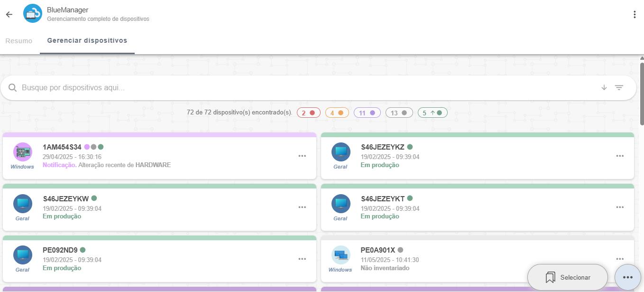
Task: Toggle the red status filter showing 2
Action: (308, 113)
